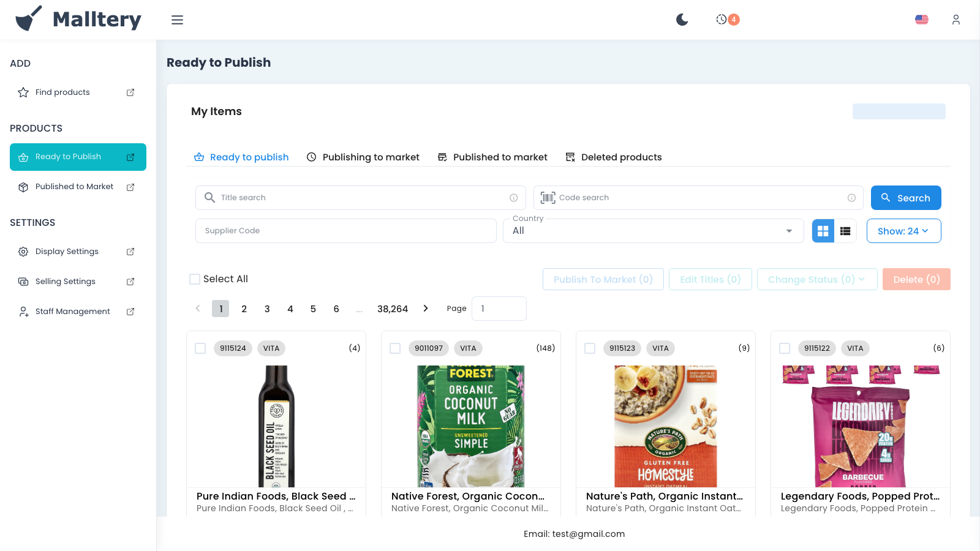
Task: Focus the Title search field
Action: click(361, 198)
